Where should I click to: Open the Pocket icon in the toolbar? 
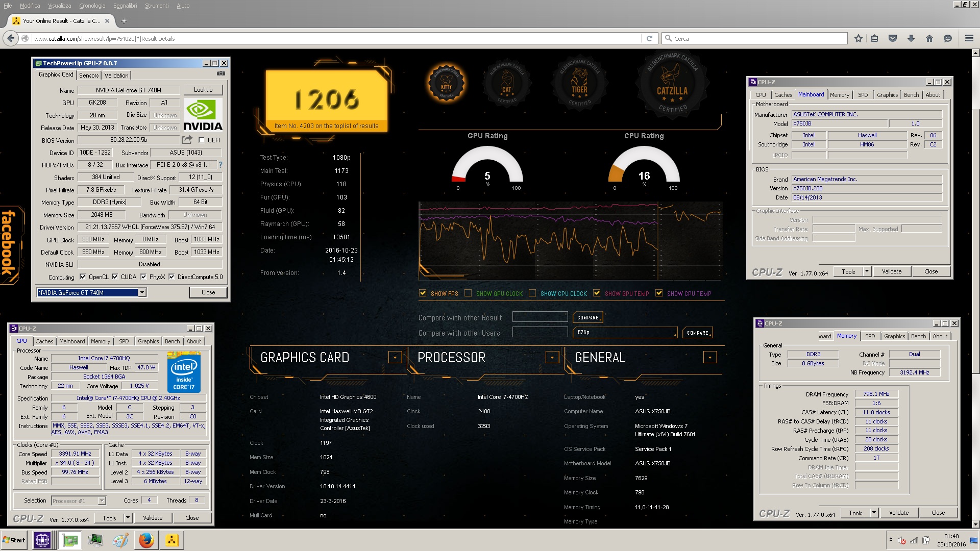pos(893,38)
